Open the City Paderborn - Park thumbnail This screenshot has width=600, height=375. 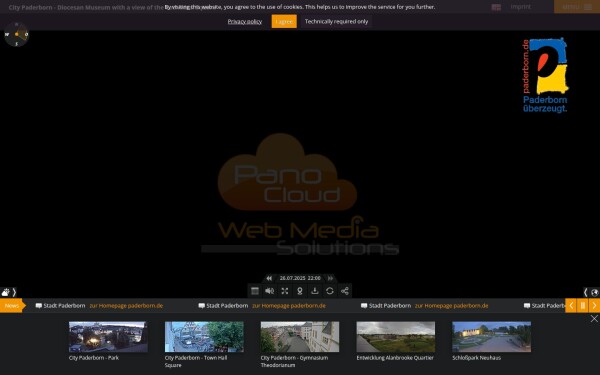click(108, 337)
